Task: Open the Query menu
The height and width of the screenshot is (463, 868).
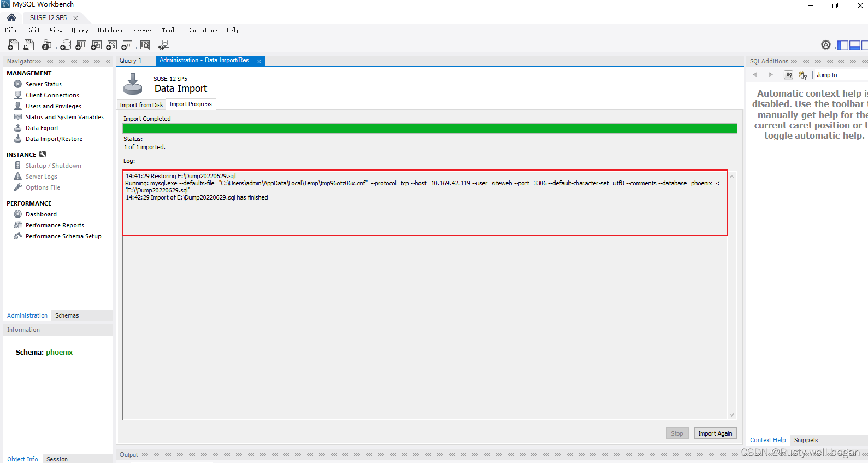Action: [80, 31]
